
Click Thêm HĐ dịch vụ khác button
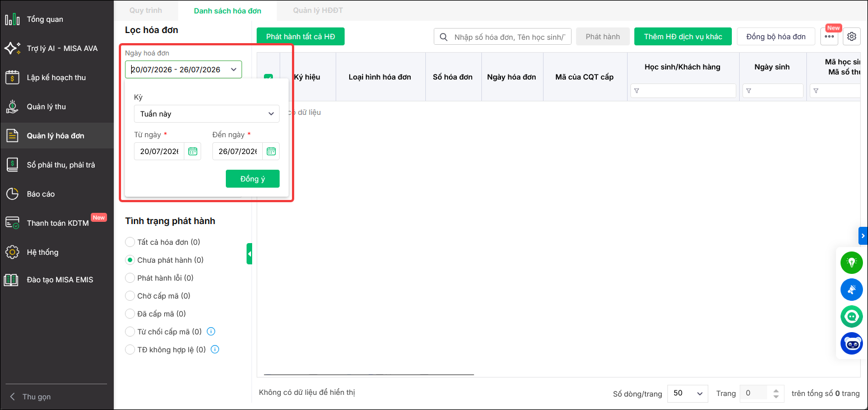(x=683, y=36)
